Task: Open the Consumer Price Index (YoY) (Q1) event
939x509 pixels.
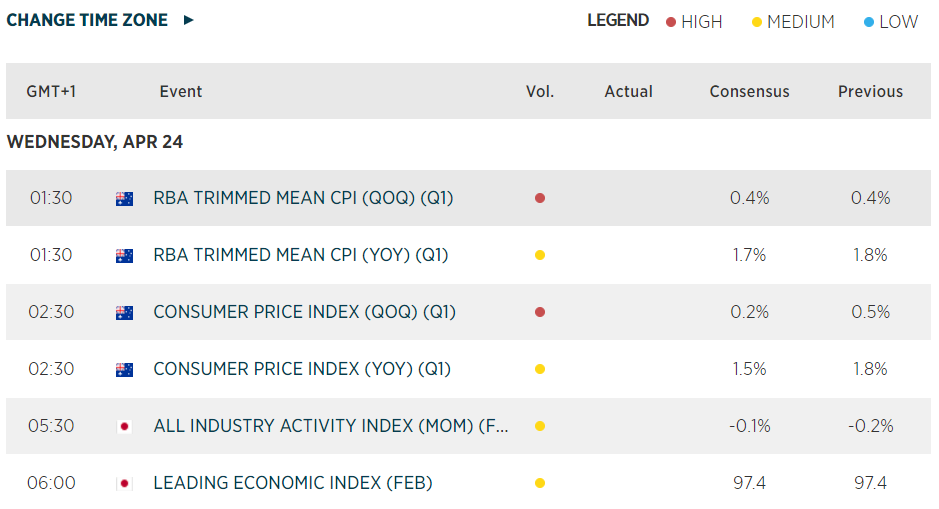Action: click(301, 369)
